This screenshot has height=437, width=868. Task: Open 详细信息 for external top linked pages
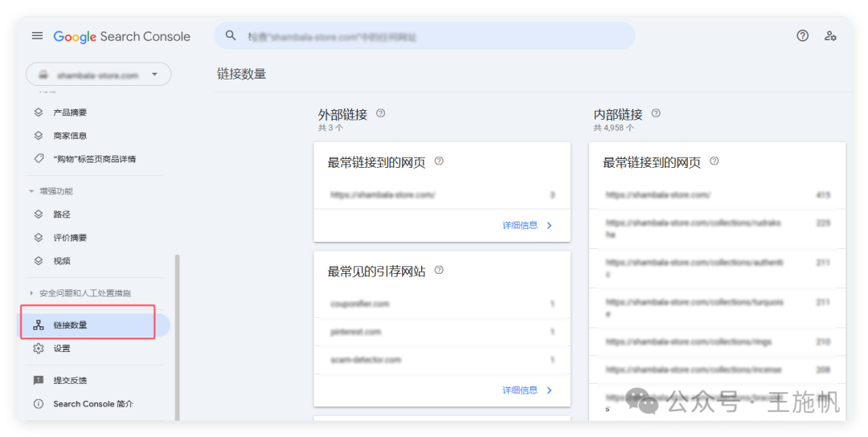(520, 225)
